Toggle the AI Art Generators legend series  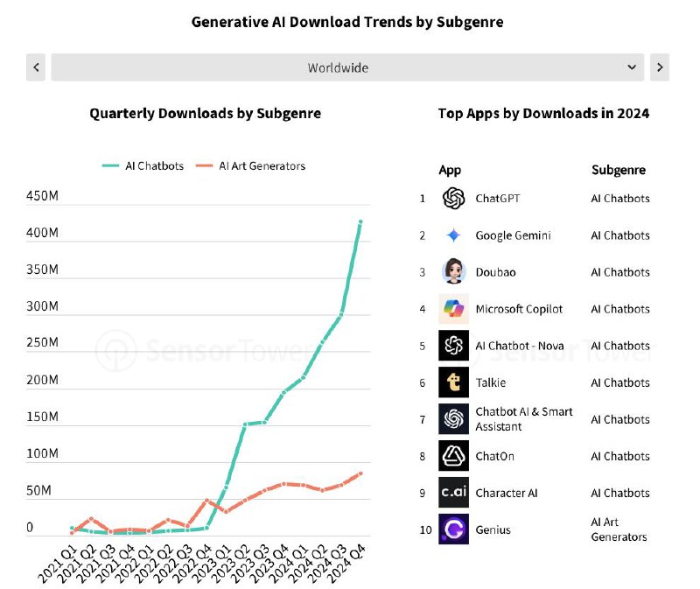pos(250,166)
